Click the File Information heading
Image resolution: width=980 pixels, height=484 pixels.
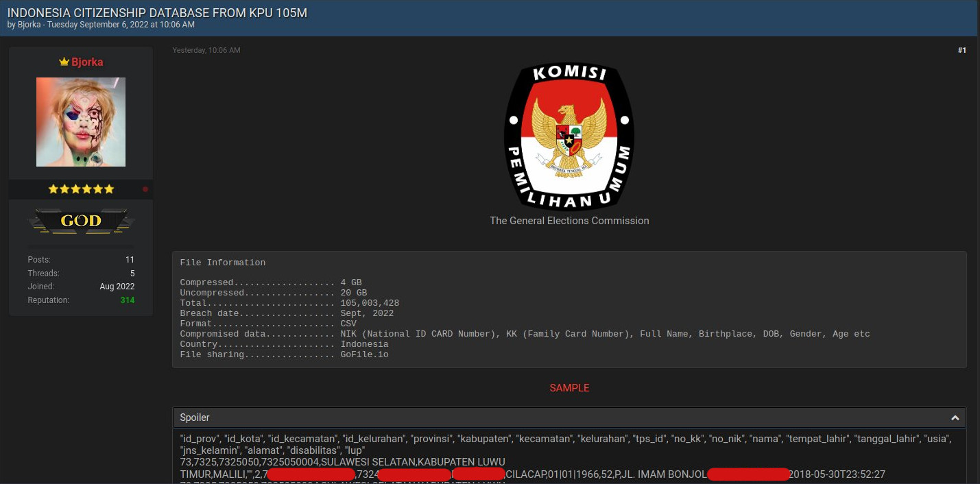click(x=223, y=263)
